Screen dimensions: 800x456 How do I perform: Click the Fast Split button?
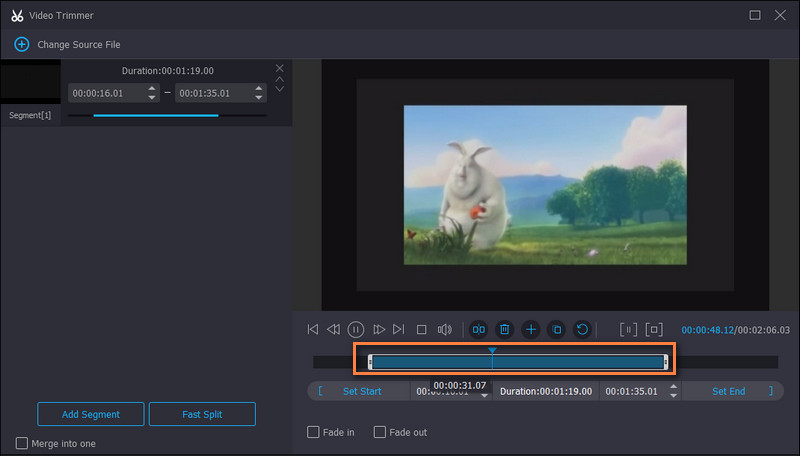tap(202, 414)
